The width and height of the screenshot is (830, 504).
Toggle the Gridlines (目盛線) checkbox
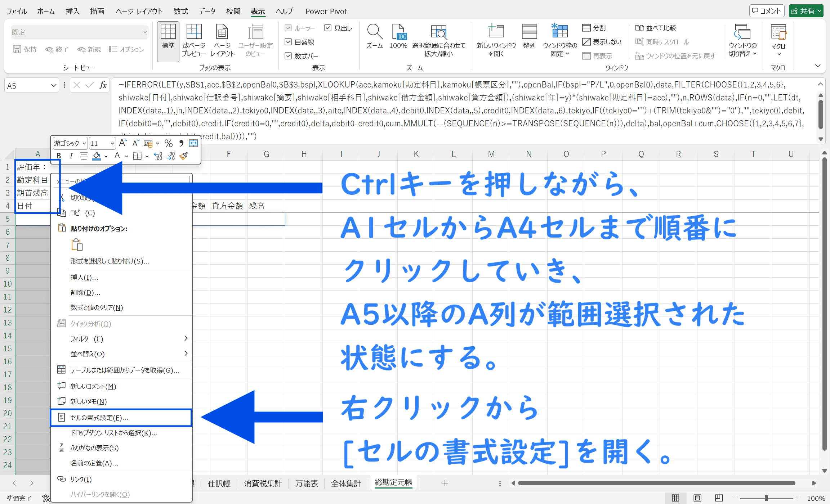(288, 42)
